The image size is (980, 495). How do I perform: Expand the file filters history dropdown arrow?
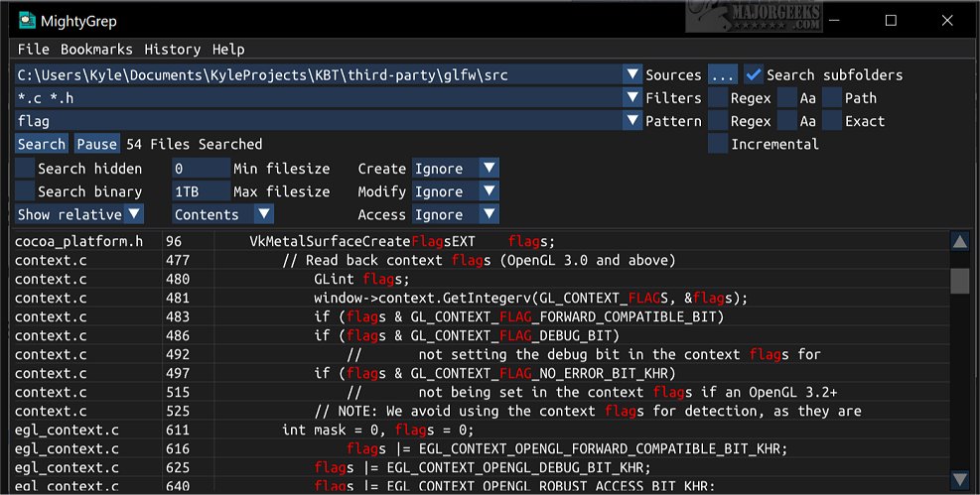click(632, 97)
